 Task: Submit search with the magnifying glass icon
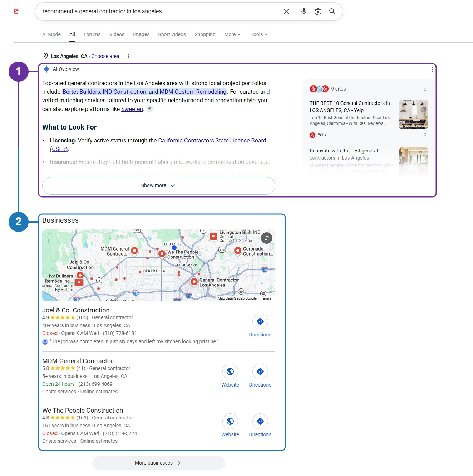(x=332, y=11)
